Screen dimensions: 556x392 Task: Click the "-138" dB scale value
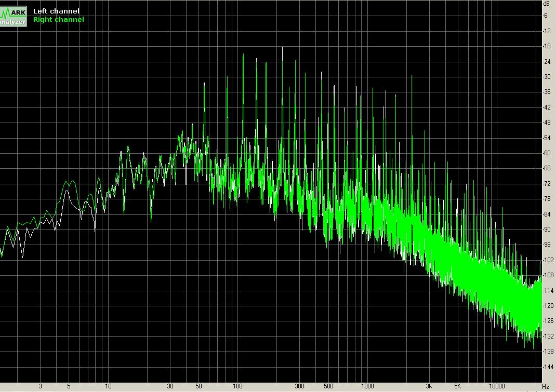pos(548,352)
